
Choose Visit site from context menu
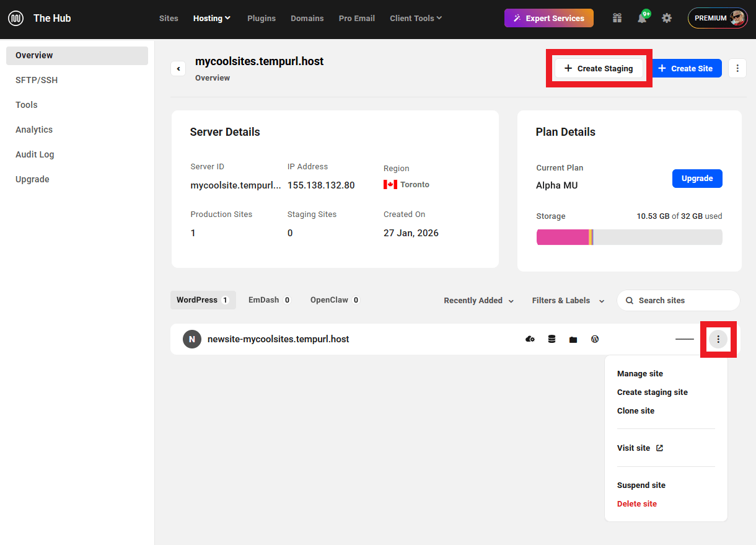click(640, 448)
